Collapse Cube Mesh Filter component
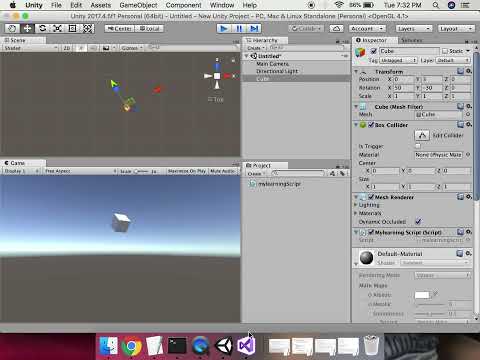Screen dimensions: 480x360 point(356,107)
